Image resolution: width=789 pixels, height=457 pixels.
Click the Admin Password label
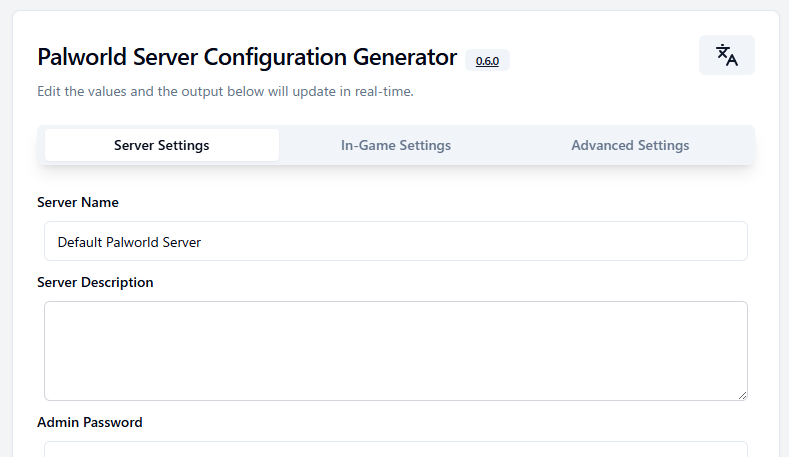click(x=90, y=422)
